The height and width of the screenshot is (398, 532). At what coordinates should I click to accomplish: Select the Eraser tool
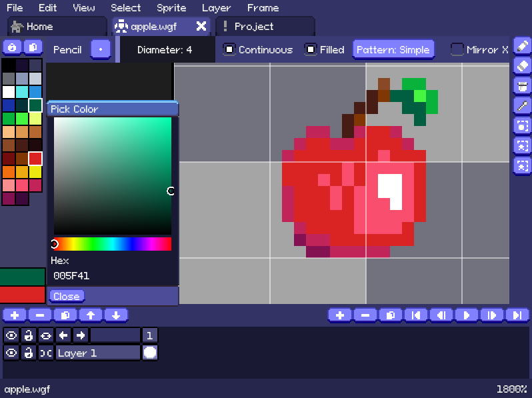click(x=523, y=65)
